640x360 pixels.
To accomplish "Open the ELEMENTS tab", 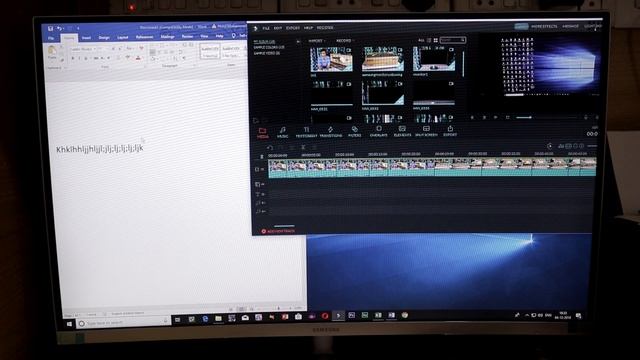I will tap(402, 131).
